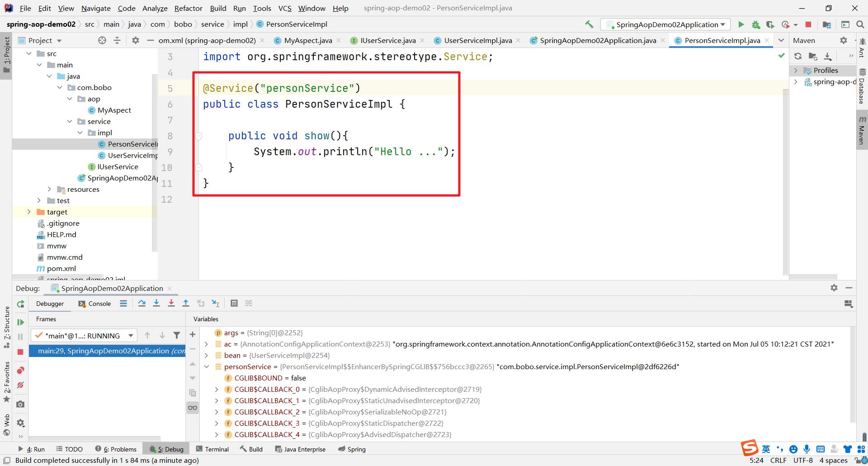Viewport: 868px width, 466px height.
Task: Open the 4: Run tool window
Action: 31,449
